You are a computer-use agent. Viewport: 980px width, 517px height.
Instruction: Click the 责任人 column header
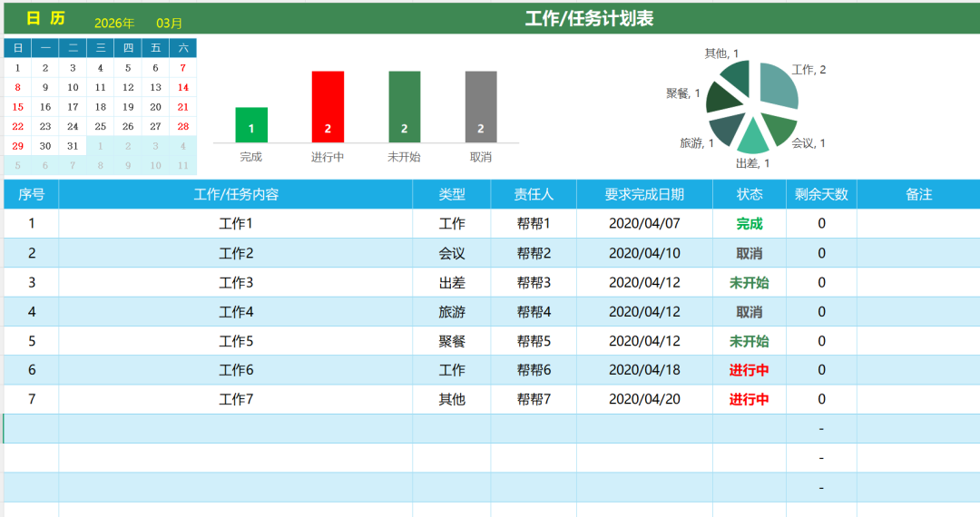pyautogui.click(x=534, y=194)
